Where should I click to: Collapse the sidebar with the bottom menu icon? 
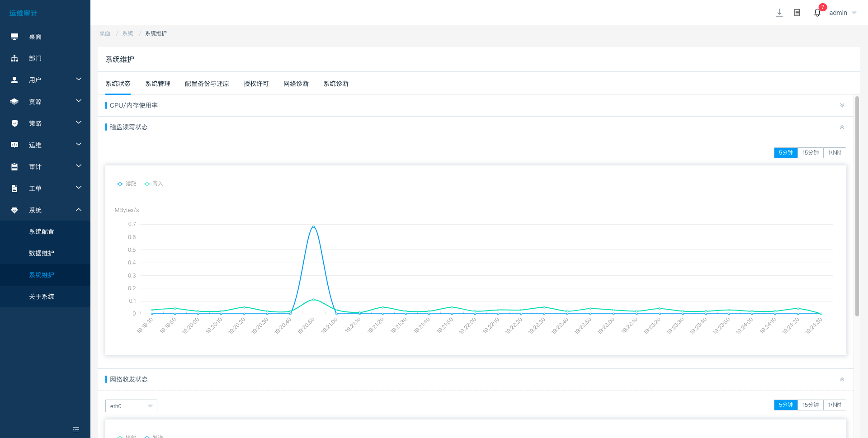pos(76,429)
